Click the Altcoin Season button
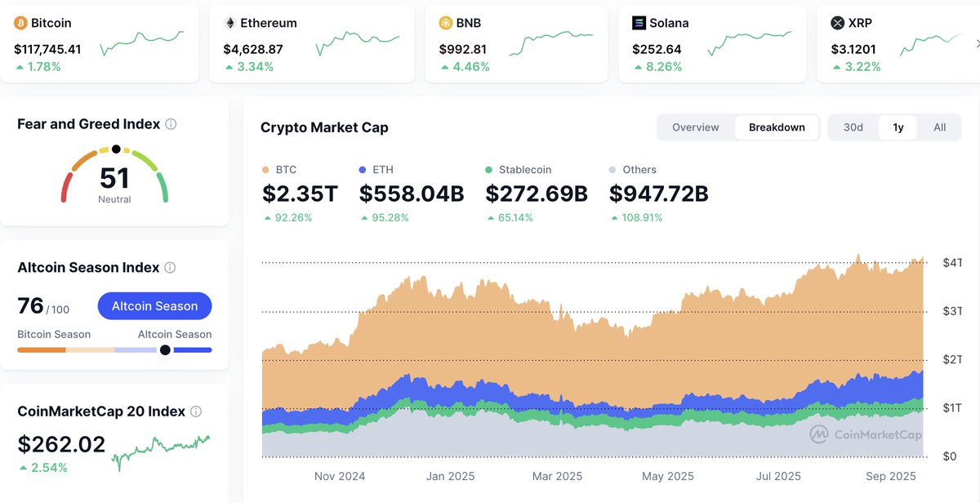 pyautogui.click(x=155, y=305)
